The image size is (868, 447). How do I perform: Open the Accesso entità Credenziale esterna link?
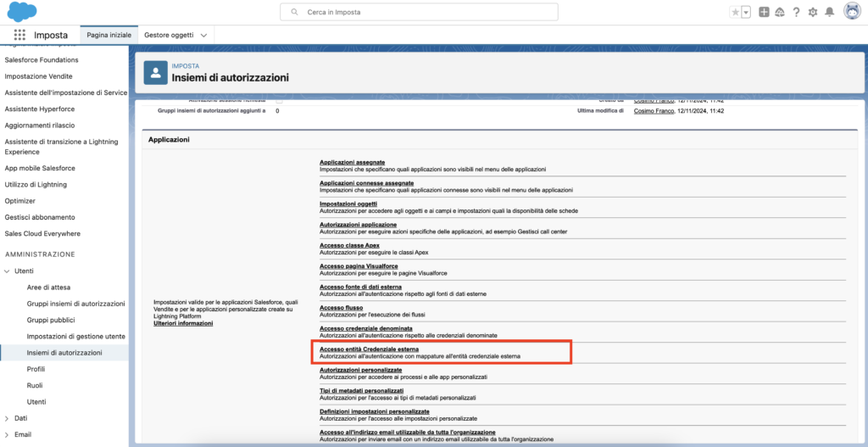pos(369,349)
